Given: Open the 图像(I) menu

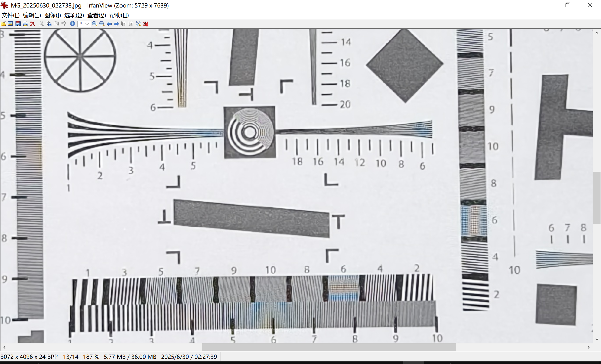Looking at the screenshot, I should pos(52,15).
